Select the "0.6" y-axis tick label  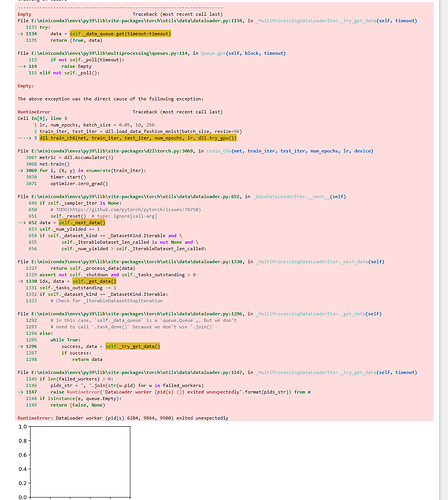(23, 455)
